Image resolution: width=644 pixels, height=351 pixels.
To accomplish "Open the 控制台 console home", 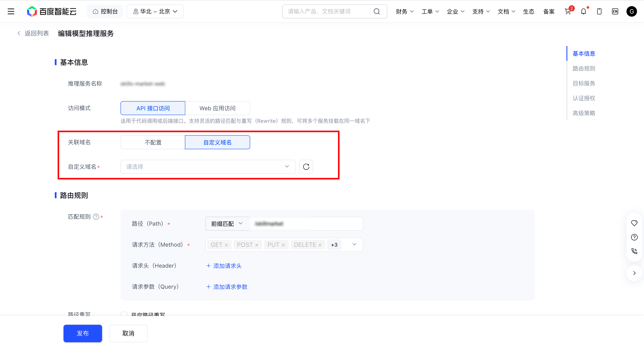I will click(x=105, y=12).
